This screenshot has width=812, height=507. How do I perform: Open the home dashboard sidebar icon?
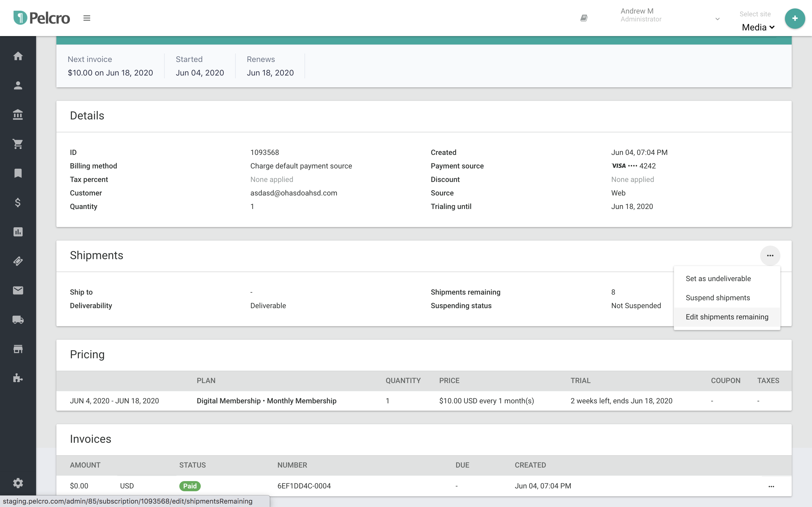pos(18,56)
